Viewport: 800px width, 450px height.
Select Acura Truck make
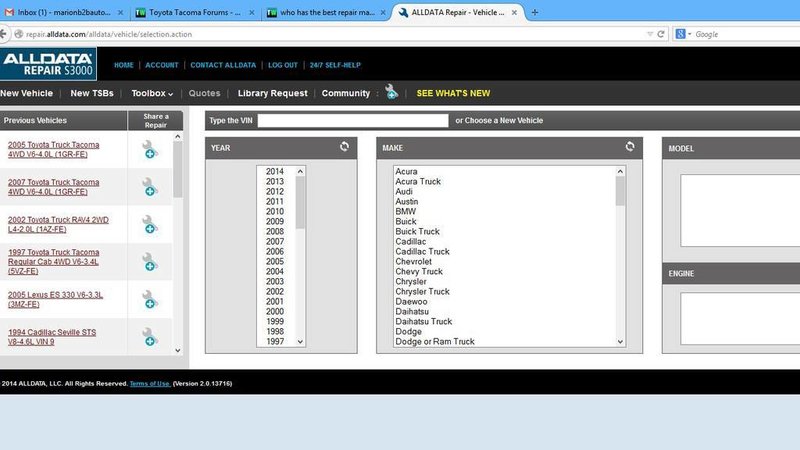point(418,182)
